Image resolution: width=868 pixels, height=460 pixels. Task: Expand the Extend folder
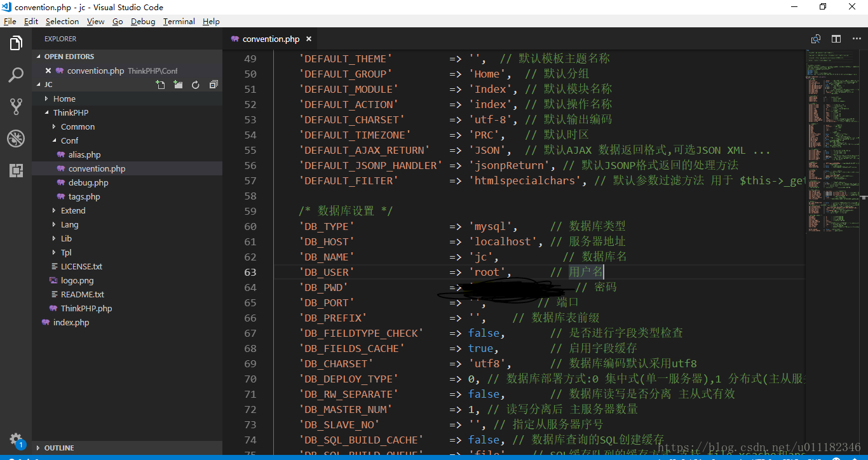click(127, 210)
